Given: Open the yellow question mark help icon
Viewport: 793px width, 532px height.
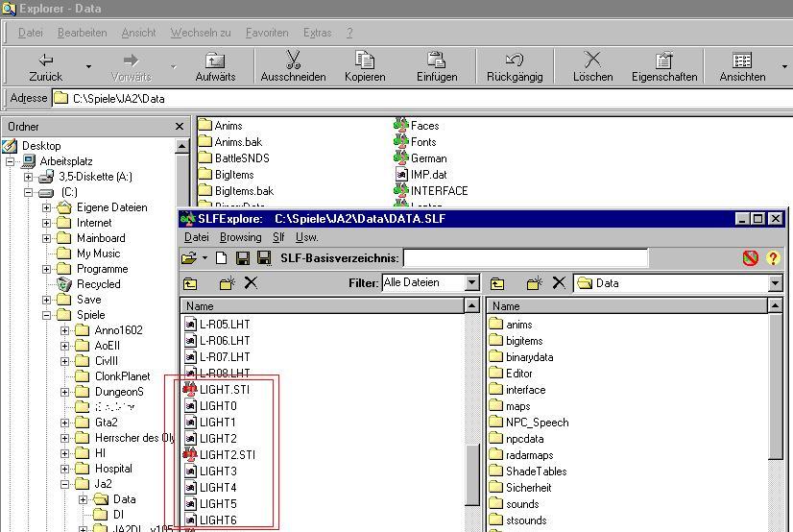Looking at the screenshot, I should click(773, 258).
